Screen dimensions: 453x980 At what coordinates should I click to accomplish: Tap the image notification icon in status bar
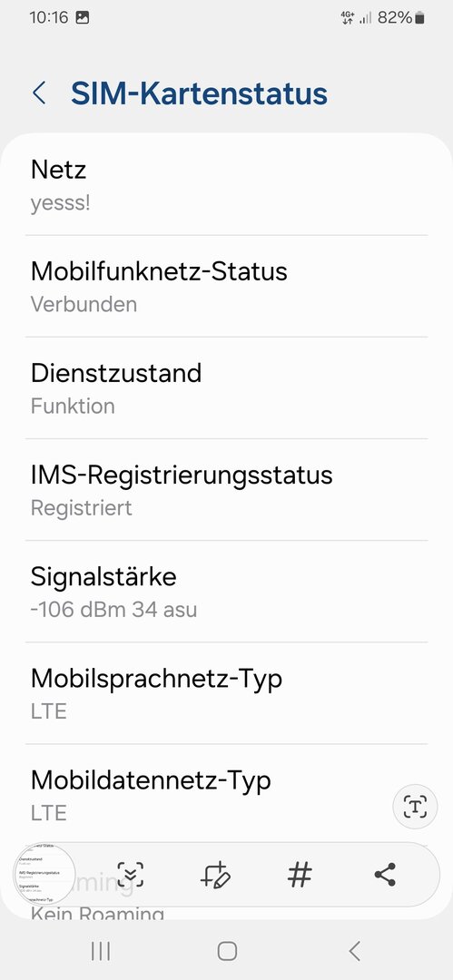(82, 17)
